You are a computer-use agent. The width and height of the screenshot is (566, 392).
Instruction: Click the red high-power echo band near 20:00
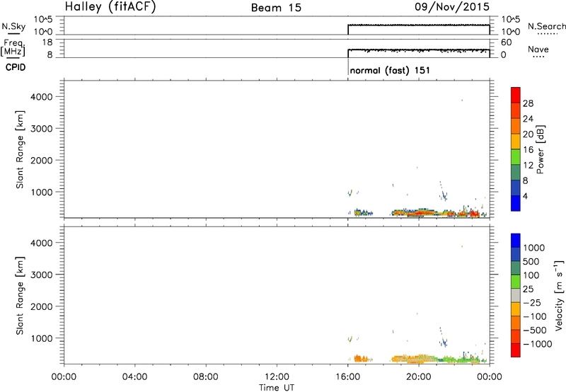click(419, 213)
